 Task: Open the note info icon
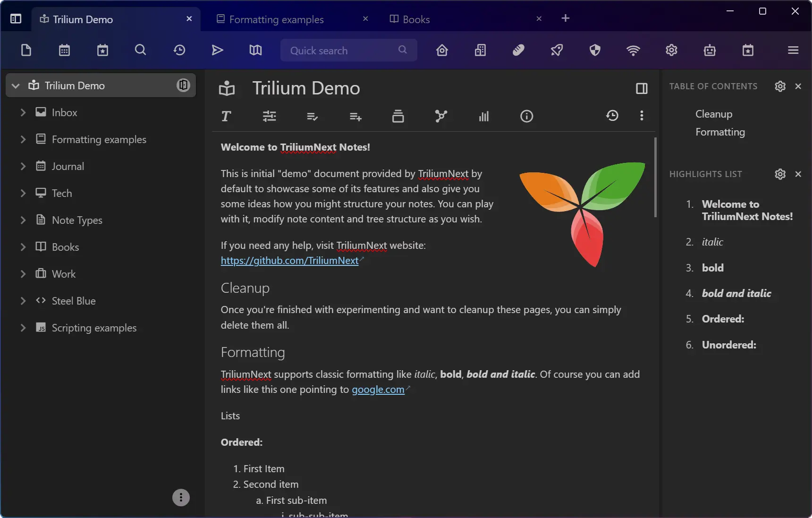pos(526,116)
